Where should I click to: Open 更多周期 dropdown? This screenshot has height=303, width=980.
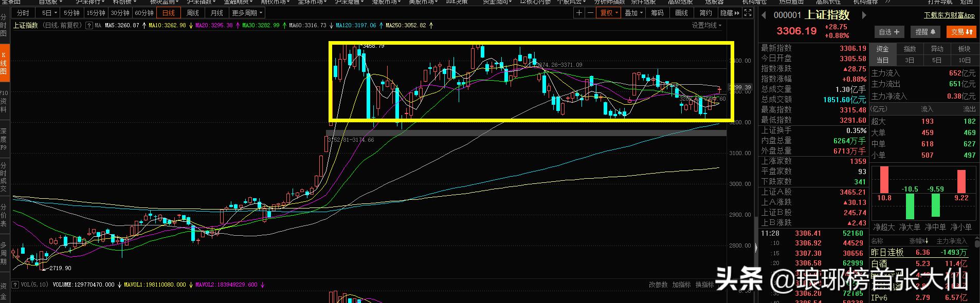click(247, 13)
